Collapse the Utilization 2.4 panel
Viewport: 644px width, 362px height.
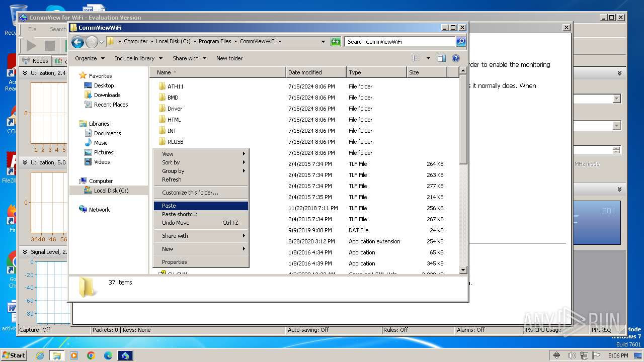[x=25, y=73]
